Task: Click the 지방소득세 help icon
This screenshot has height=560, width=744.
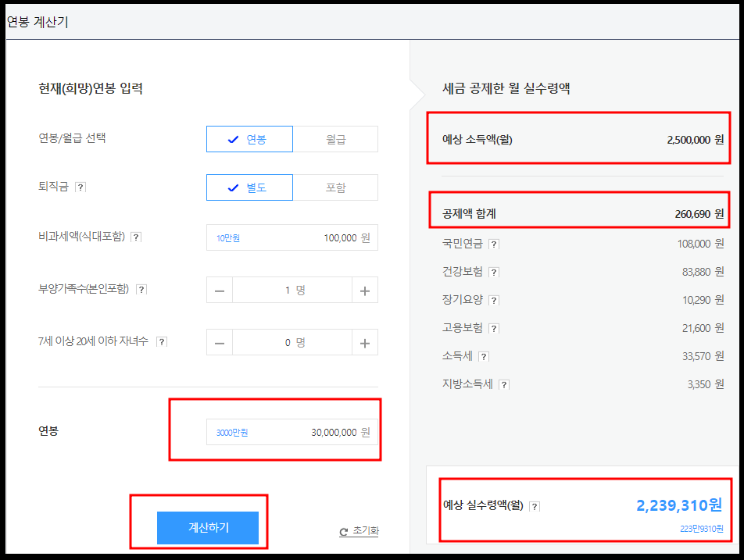Action: click(x=504, y=383)
